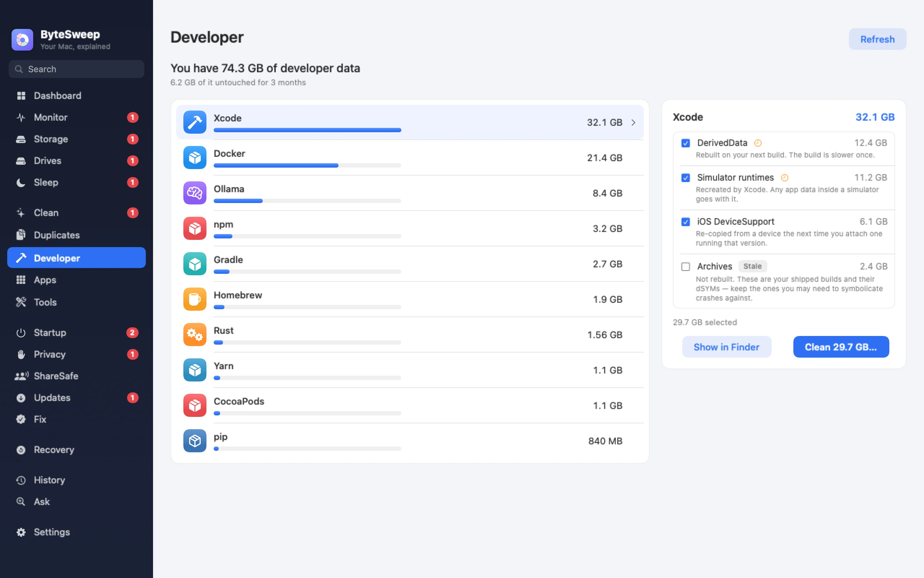Uncheck the iOS DeviceSupport checkbox
The height and width of the screenshot is (578, 924).
pos(686,222)
